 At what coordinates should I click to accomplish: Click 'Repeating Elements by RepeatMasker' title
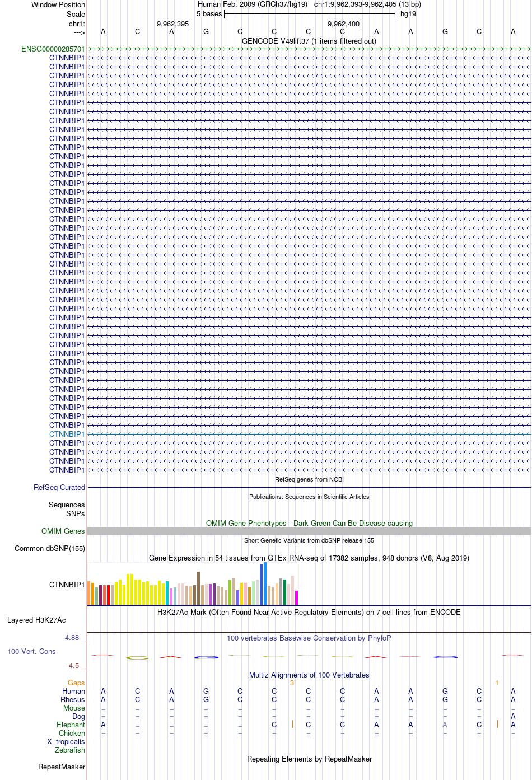click(309, 759)
